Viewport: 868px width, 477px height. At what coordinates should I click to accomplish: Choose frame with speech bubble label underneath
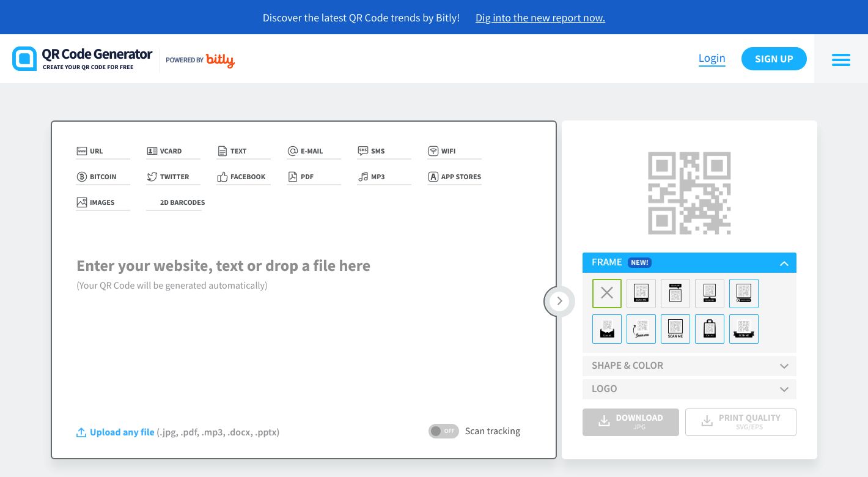(710, 294)
